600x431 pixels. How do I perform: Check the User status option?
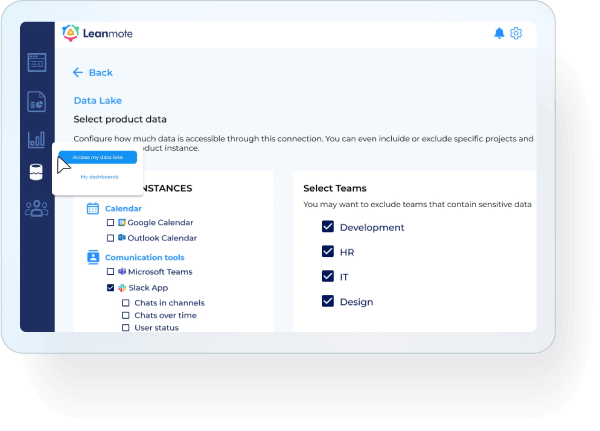(126, 328)
